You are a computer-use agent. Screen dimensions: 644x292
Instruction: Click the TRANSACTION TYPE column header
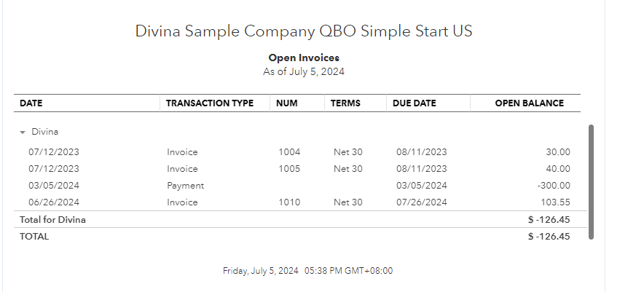[x=210, y=103]
